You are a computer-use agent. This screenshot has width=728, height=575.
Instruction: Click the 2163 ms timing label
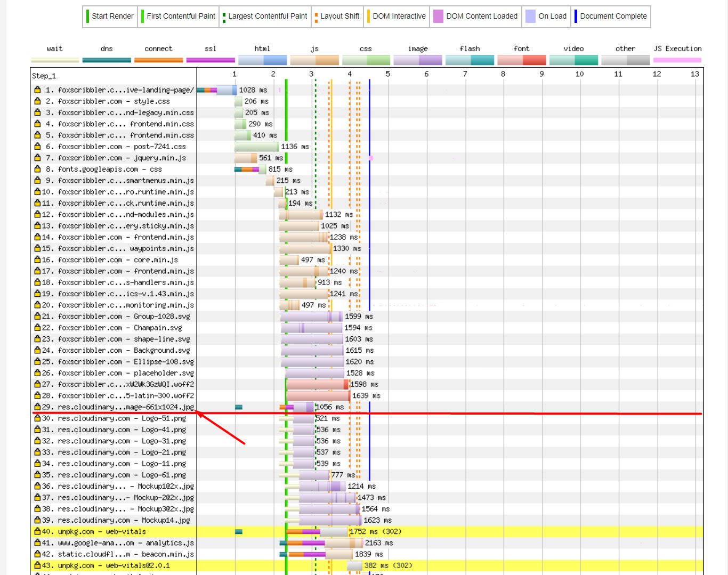click(x=379, y=542)
